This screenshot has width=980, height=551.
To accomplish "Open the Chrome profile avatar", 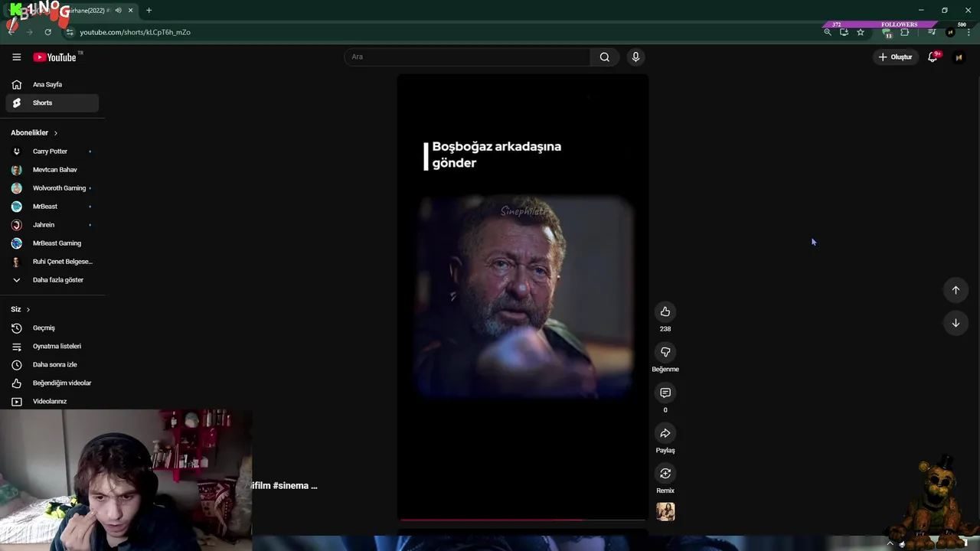I will (950, 32).
